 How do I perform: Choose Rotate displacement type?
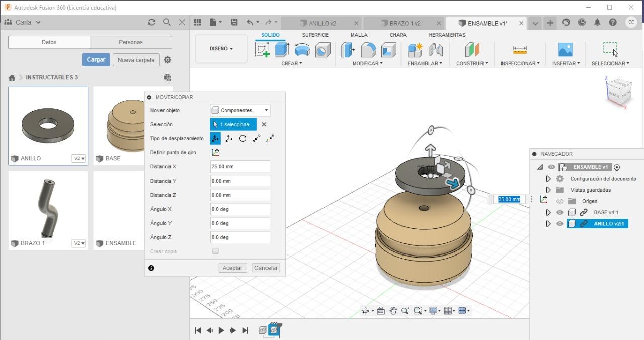click(243, 138)
